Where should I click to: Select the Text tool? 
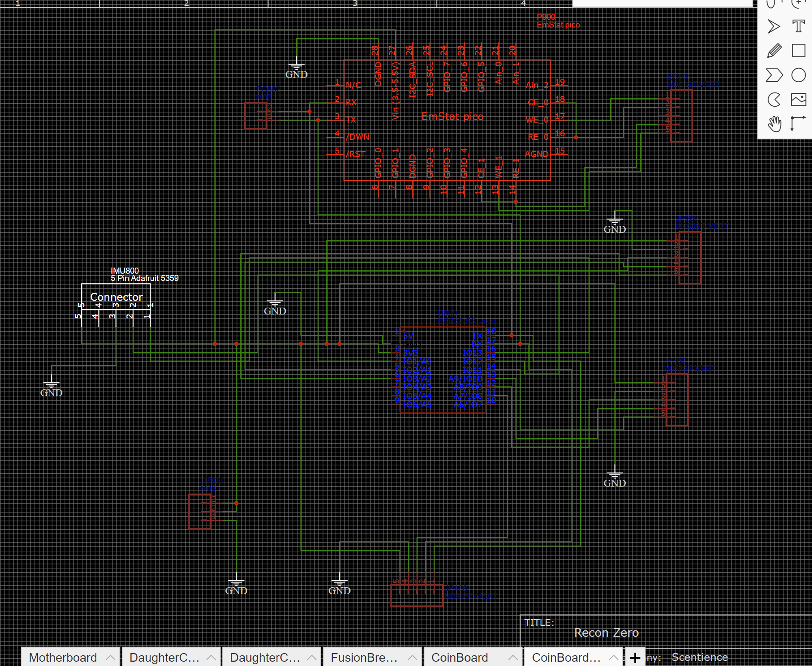(x=798, y=27)
